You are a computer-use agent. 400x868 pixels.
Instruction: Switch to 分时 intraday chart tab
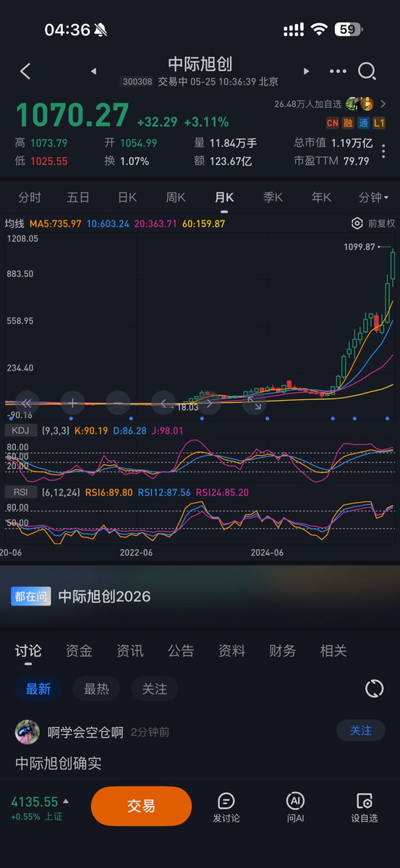[30, 197]
